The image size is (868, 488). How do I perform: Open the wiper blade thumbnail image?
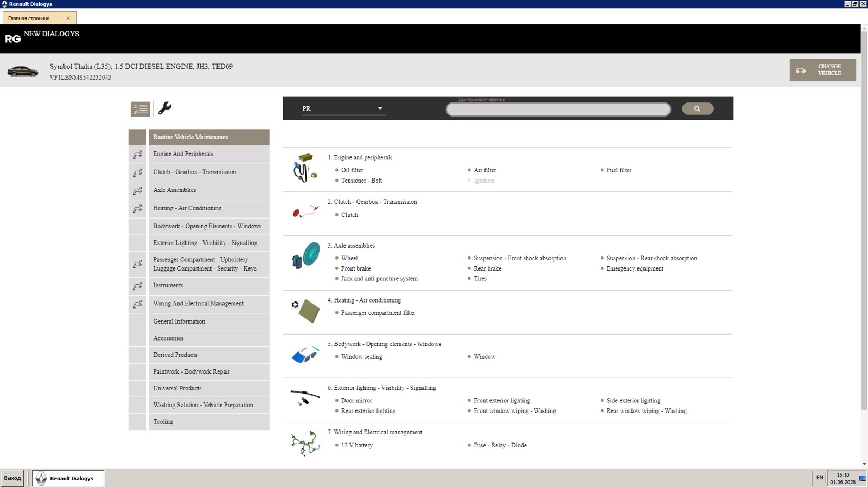[305, 397]
